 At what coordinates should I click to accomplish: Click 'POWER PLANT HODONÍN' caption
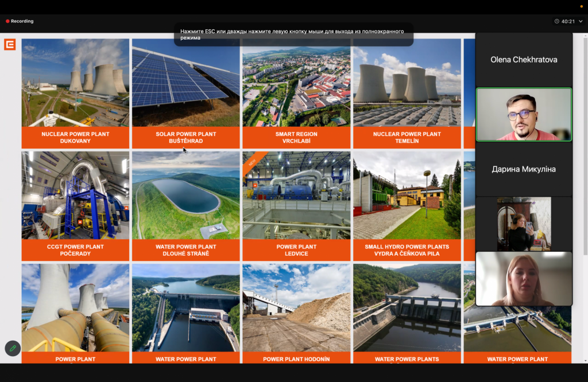pos(296,359)
